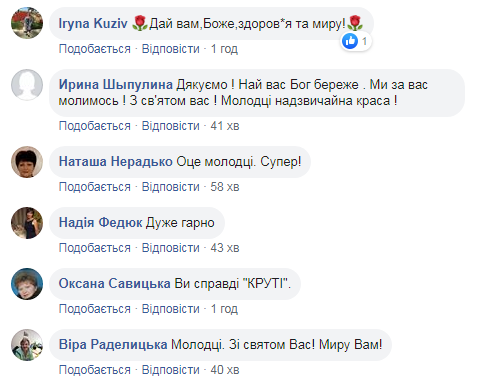498x390 pixels.
Task: Open Ирина Шыпулина's default avatar
Action: click(27, 85)
